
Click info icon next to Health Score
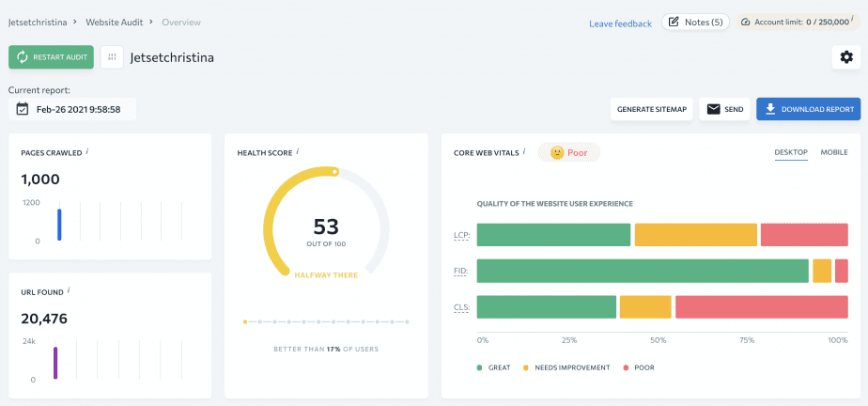point(298,151)
